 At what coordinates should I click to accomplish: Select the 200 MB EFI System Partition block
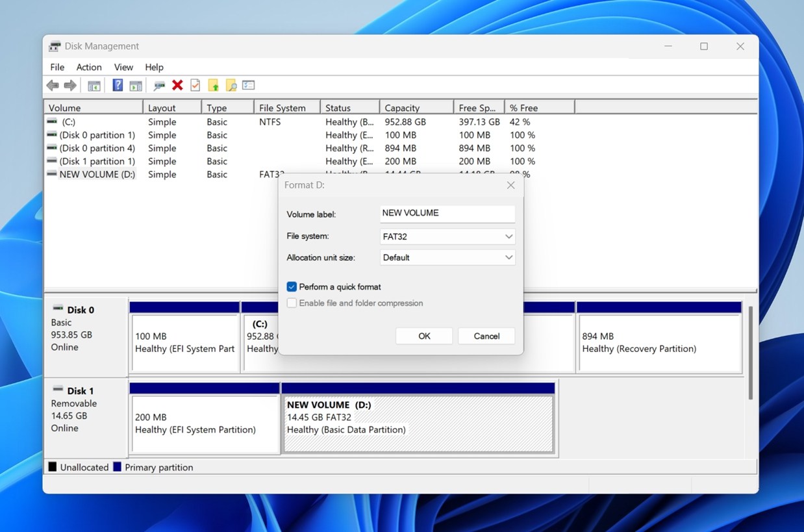click(205, 417)
